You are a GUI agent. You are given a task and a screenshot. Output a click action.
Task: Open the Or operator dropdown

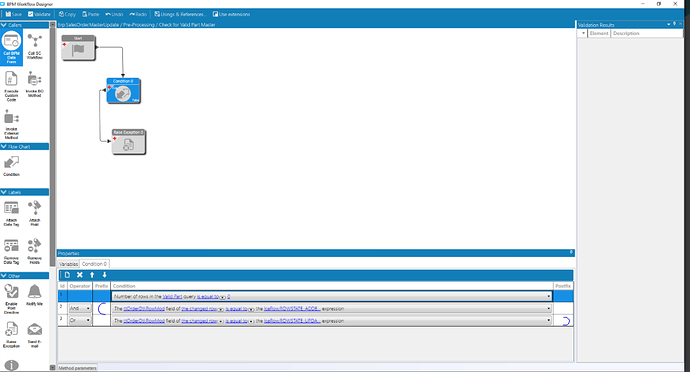[88, 320]
